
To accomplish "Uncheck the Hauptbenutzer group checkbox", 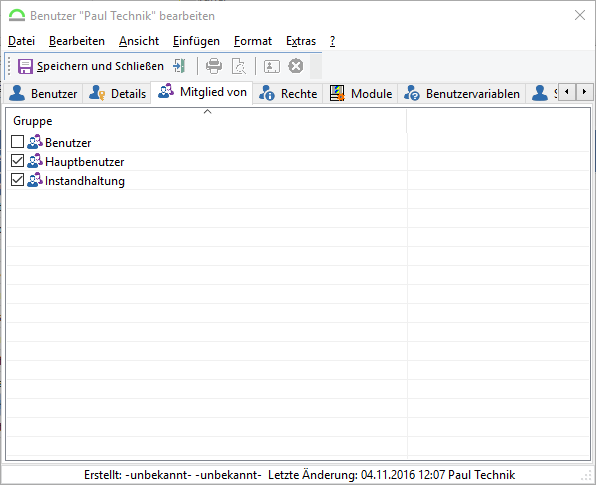I will [17, 161].
